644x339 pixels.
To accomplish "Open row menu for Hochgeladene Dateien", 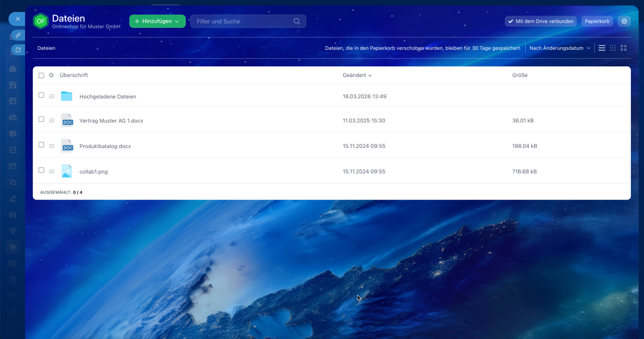I will [51, 96].
